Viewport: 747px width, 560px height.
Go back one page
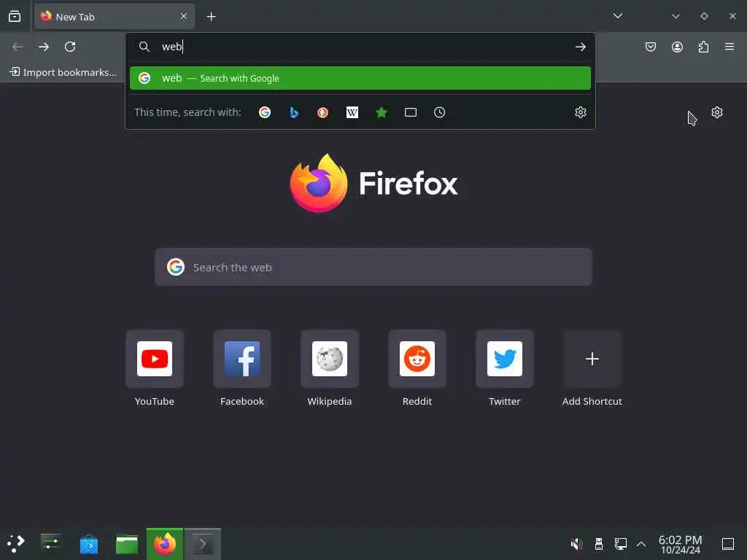[x=18, y=47]
